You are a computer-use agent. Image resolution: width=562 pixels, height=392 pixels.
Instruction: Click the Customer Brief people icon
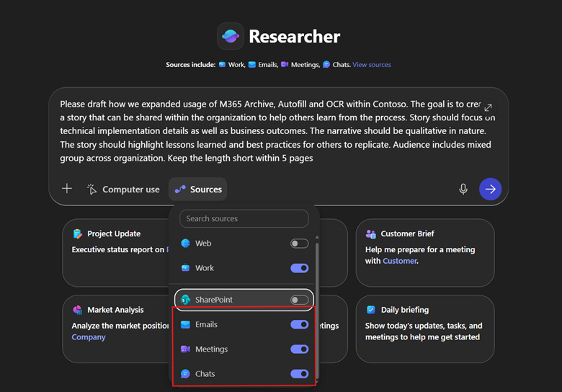pos(370,234)
